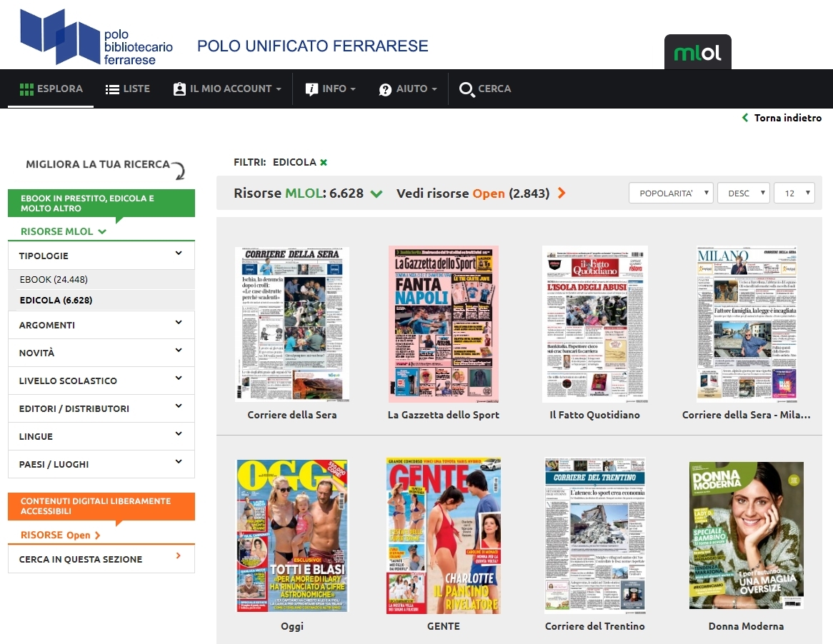The image size is (833, 644).
Task: Expand the LINGUE filter section
Action: (101, 436)
